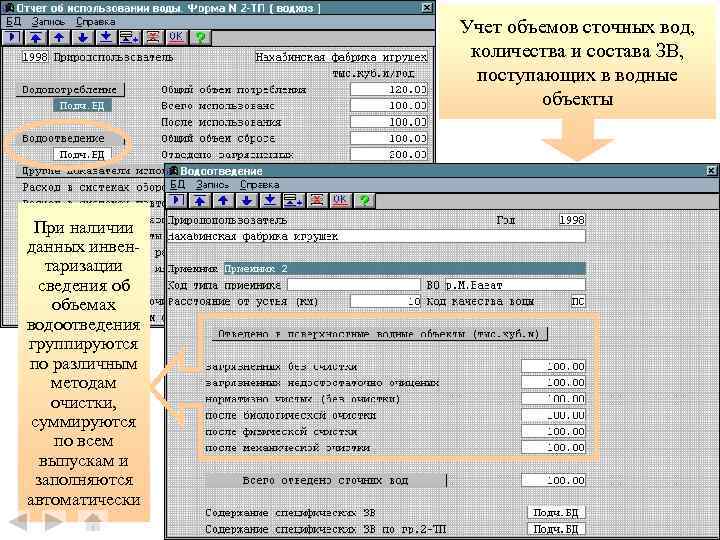The image size is (720, 540).
Task: Open Запись menu in Водоотведение window
Action: click(x=212, y=185)
